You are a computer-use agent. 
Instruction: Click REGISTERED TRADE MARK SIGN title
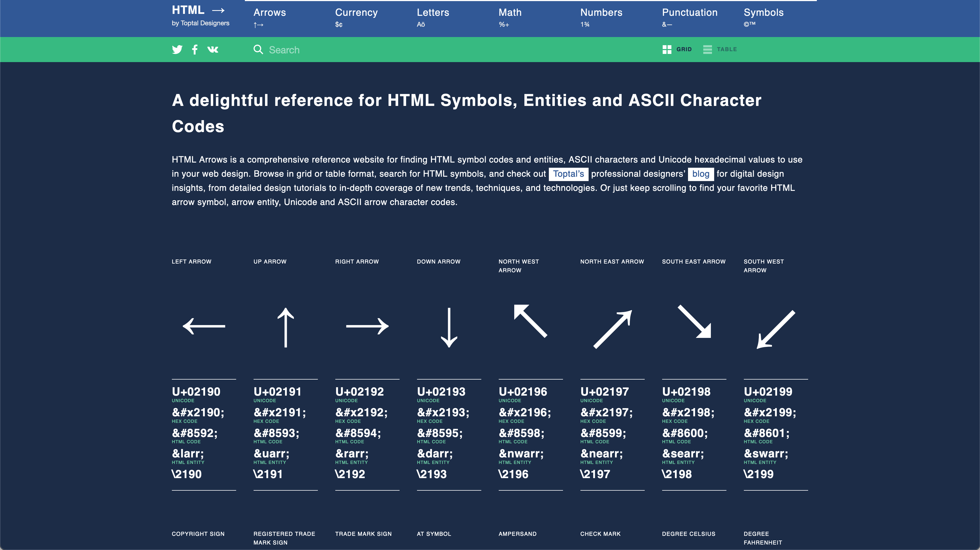tap(284, 538)
